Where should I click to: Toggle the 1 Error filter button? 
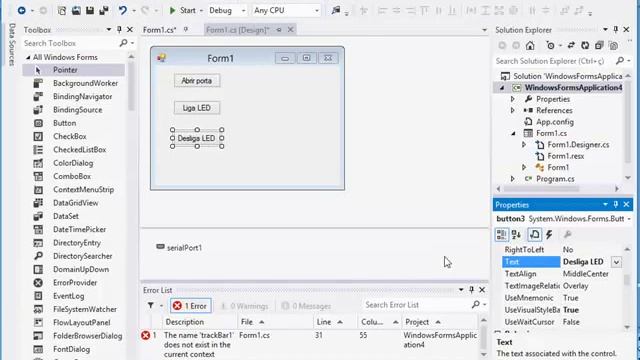click(191, 306)
